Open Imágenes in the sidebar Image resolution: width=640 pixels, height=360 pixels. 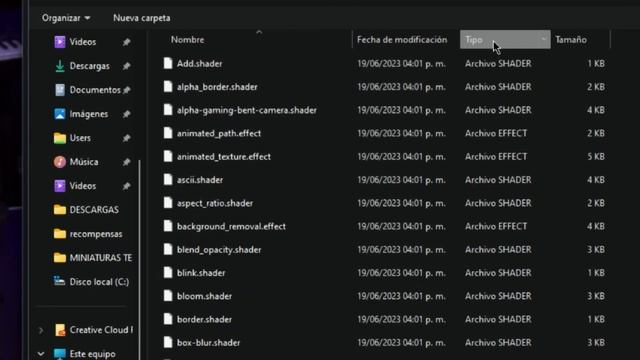[89, 114]
